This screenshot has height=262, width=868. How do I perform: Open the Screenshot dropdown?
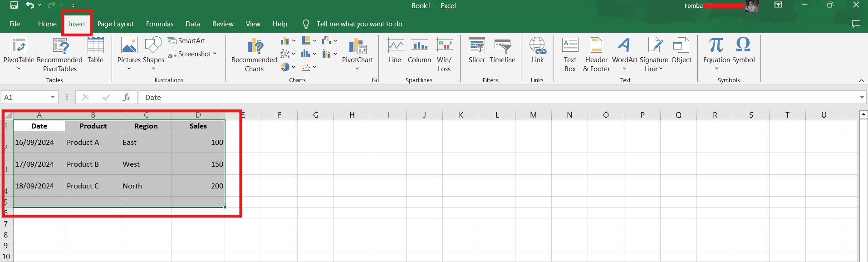[192, 54]
